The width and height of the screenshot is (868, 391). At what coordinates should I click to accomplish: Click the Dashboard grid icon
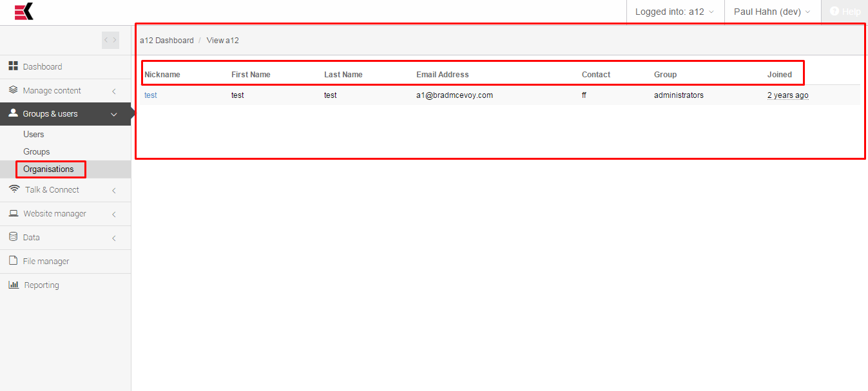point(13,66)
